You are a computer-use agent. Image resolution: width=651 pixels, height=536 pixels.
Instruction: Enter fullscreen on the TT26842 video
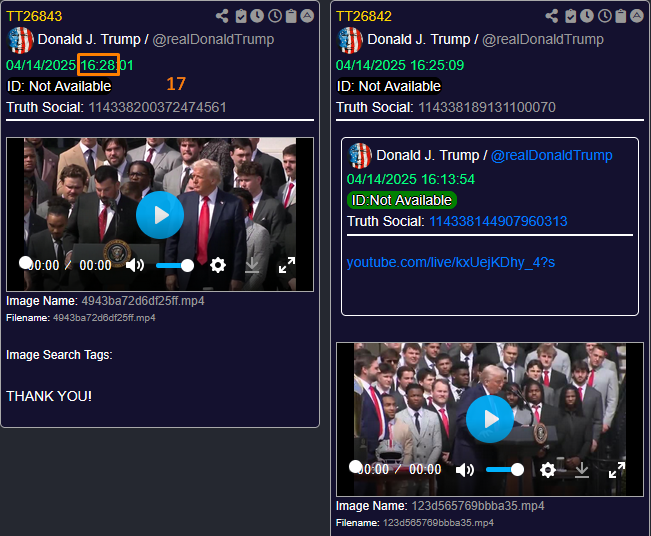pos(617,470)
